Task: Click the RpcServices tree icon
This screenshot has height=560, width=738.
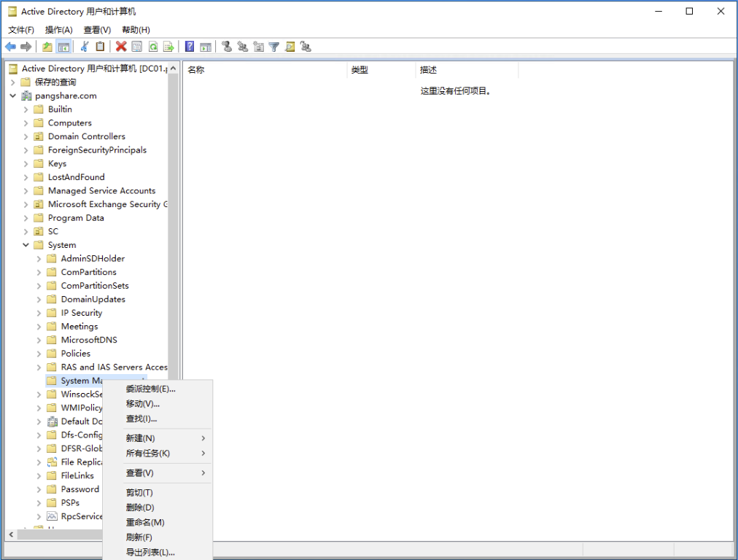Action: coord(52,516)
